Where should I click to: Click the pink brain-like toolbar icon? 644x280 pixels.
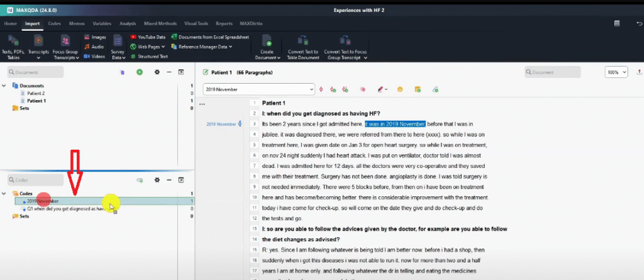(363, 89)
